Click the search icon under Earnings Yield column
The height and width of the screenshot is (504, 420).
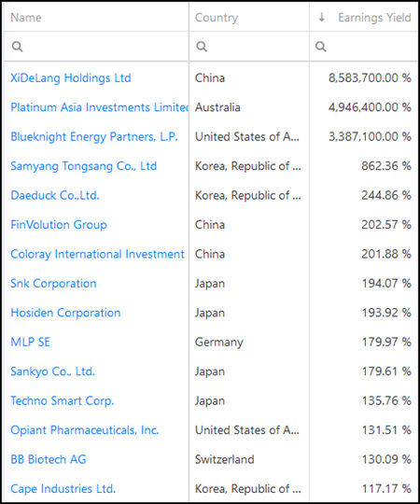pos(320,47)
